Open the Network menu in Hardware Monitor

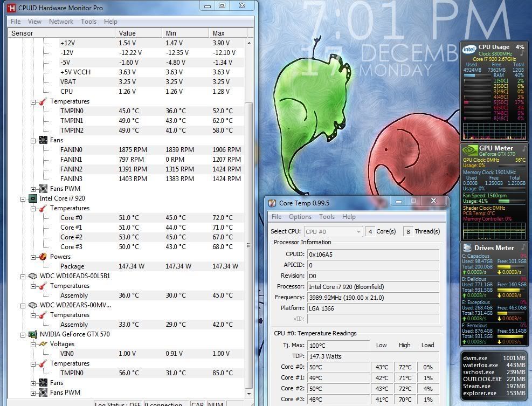[61, 22]
